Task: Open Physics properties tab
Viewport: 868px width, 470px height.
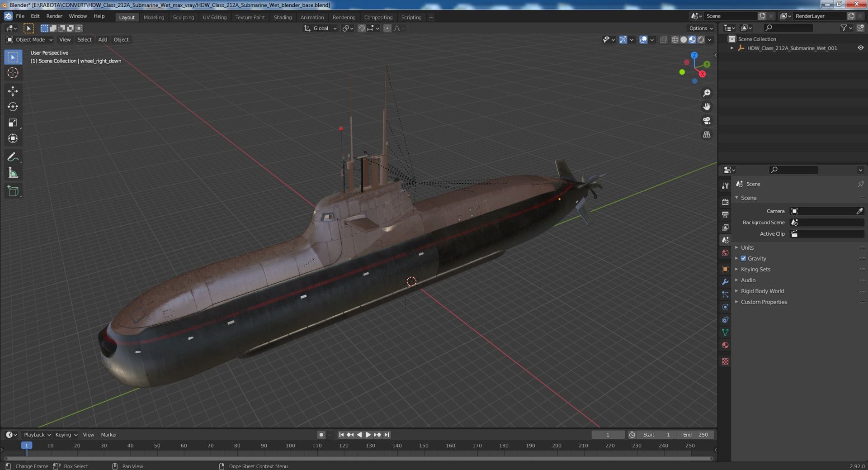Action: point(725,307)
